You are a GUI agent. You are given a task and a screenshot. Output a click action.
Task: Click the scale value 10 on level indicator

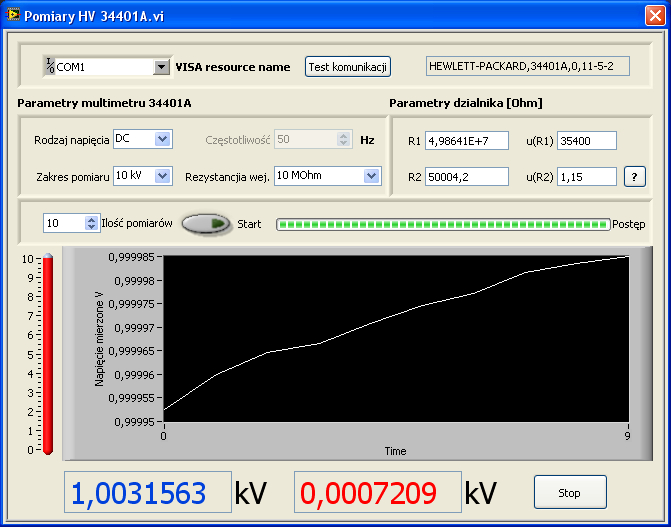(27, 259)
